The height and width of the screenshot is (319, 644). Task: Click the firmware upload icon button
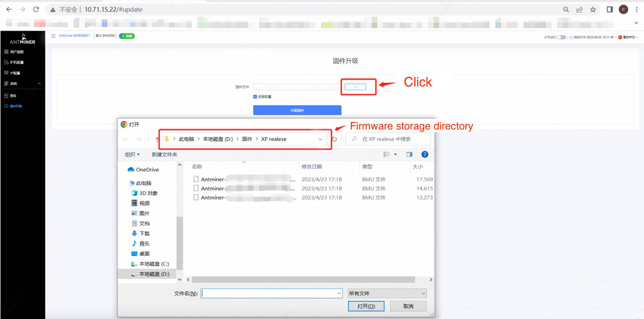click(x=355, y=87)
